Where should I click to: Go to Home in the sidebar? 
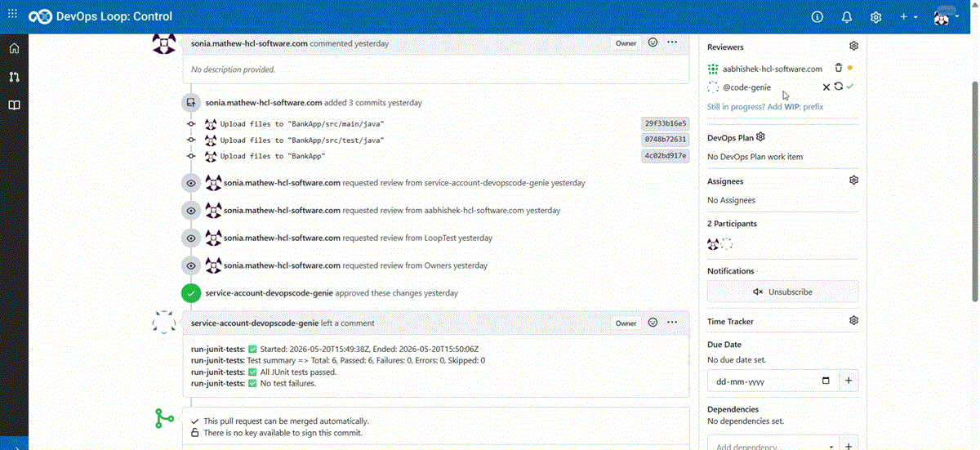(x=14, y=48)
